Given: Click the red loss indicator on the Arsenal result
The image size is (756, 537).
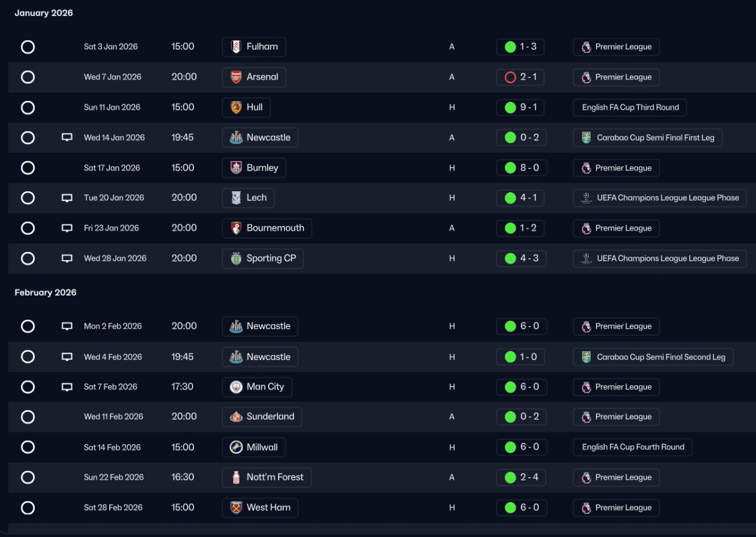Looking at the screenshot, I should (x=510, y=77).
